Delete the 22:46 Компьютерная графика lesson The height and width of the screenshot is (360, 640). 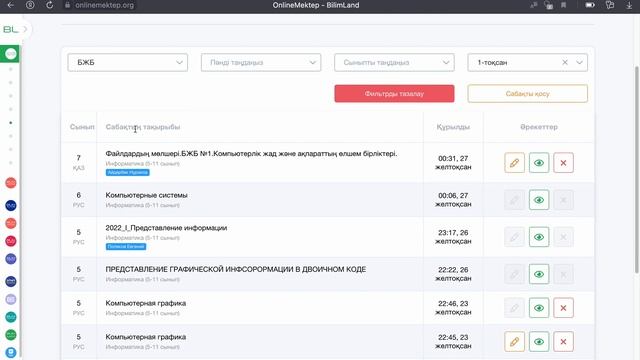tap(563, 308)
